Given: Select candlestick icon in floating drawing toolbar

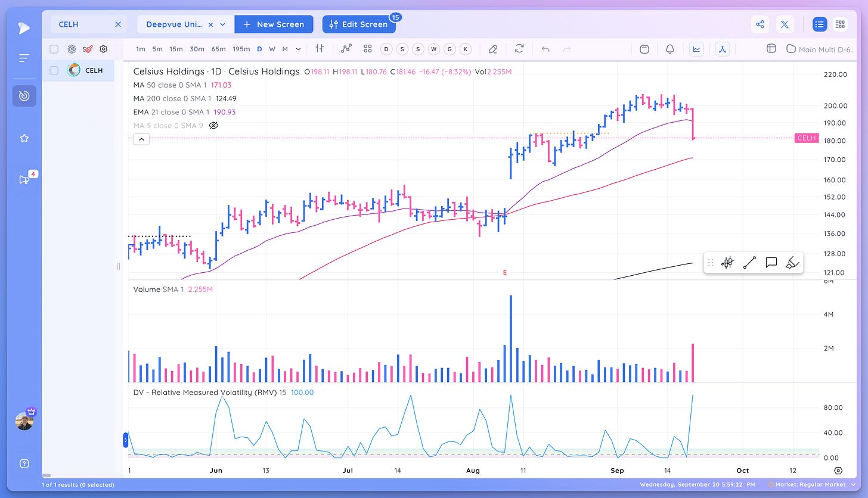Looking at the screenshot, I should 727,263.
